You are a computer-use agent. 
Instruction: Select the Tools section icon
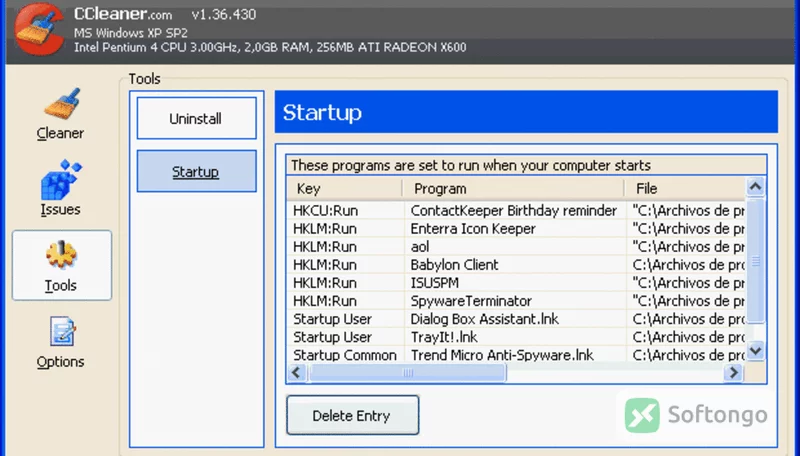point(61,265)
